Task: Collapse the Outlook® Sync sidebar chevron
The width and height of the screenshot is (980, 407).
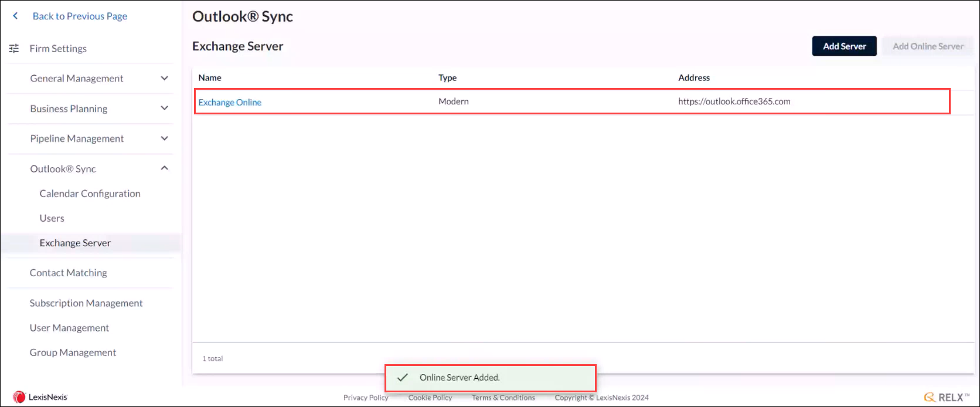Action: [165, 168]
